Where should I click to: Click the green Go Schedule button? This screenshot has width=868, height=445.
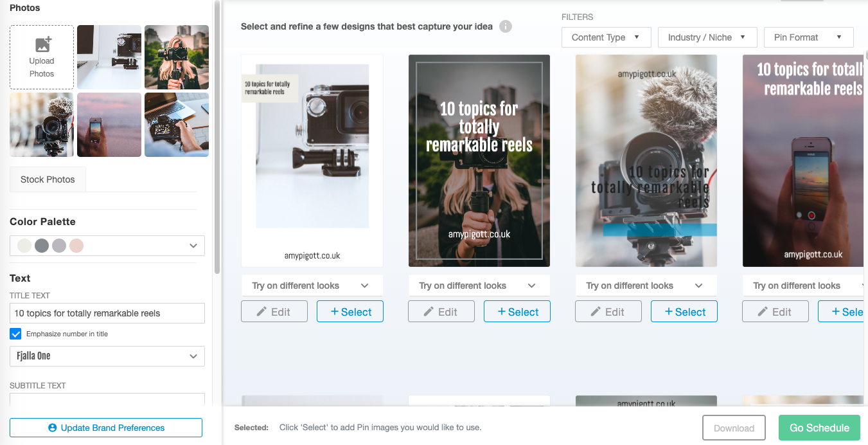pyautogui.click(x=819, y=428)
